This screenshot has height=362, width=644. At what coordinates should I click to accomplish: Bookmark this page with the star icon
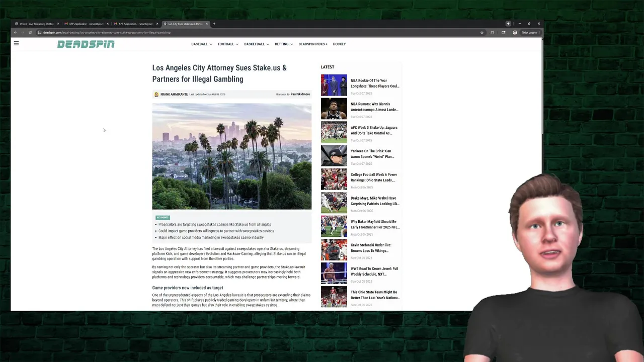[x=482, y=33]
